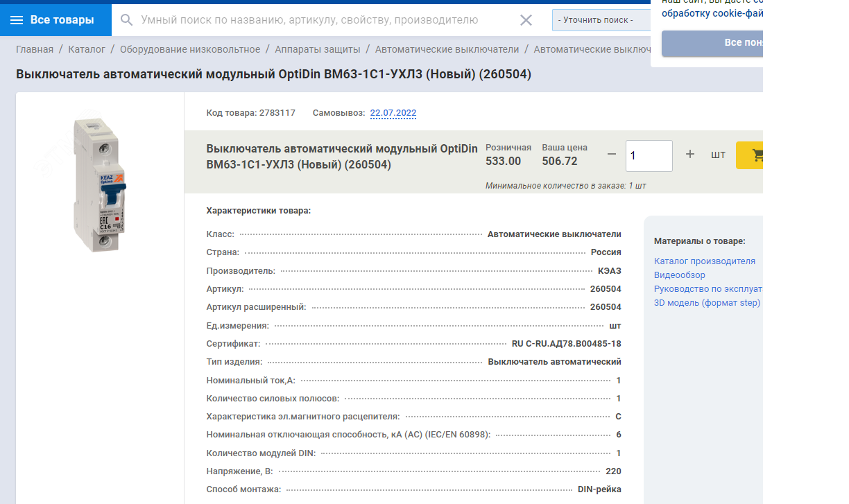Click manufacturer value КЭАЗ
Viewport: 849px width, 504px height.
[x=610, y=270]
